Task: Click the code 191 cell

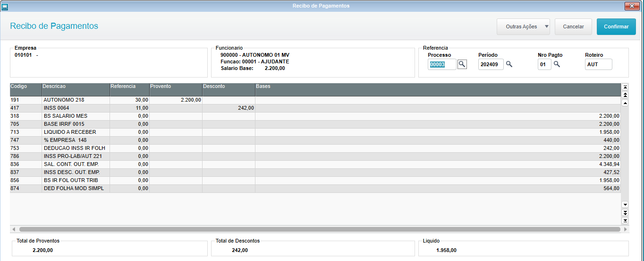Action: coord(25,100)
